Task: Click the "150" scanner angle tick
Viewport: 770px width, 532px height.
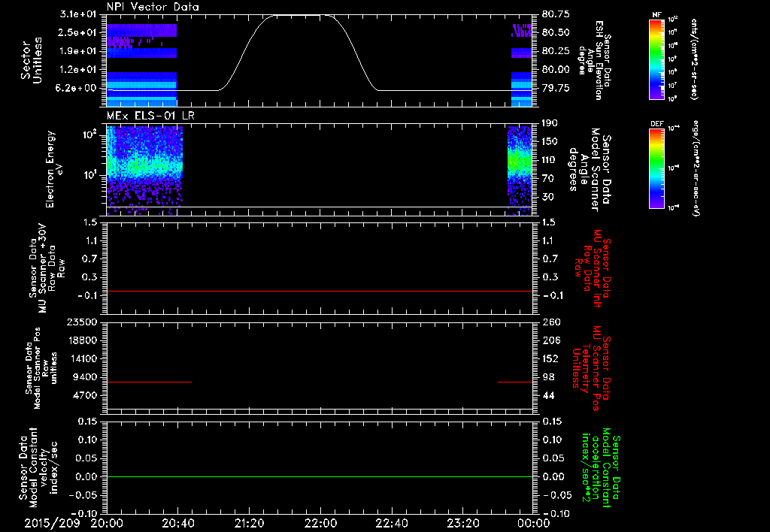Action: (x=550, y=141)
